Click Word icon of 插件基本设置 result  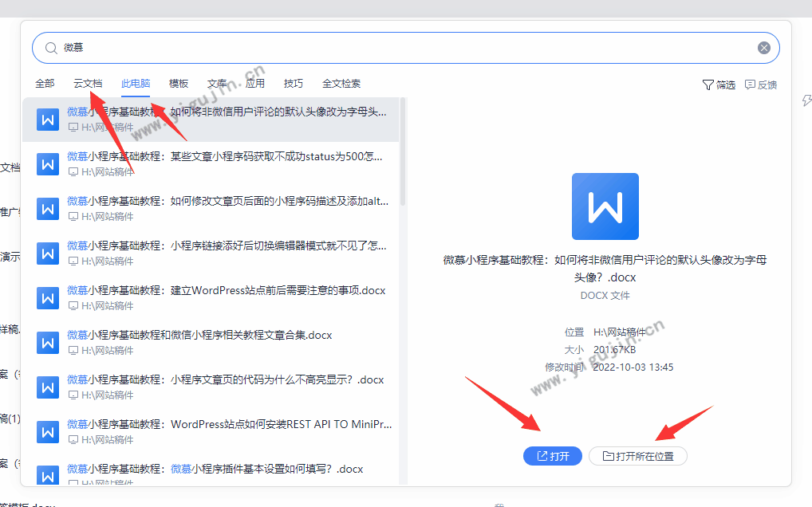pyautogui.click(x=48, y=475)
